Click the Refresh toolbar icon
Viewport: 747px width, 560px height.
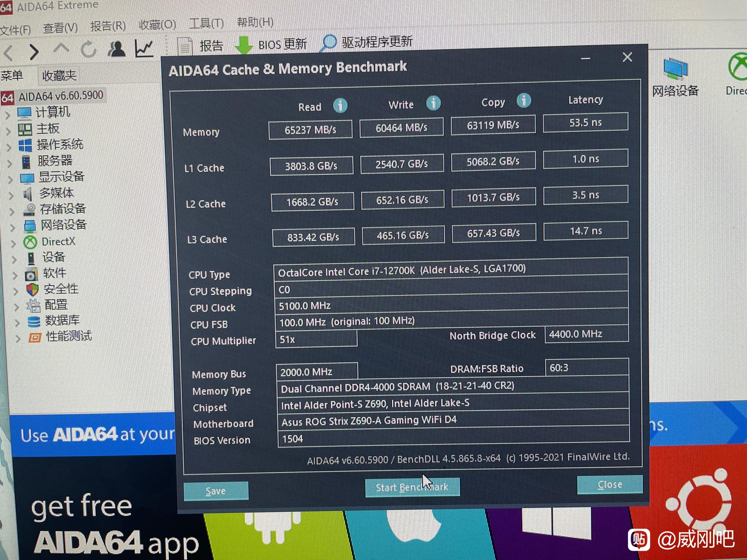point(89,49)
